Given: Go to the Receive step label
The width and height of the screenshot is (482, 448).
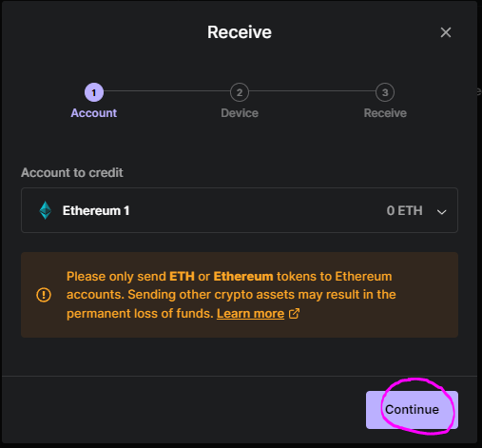Looking at the screenshot, I should [x=385, y=113].
